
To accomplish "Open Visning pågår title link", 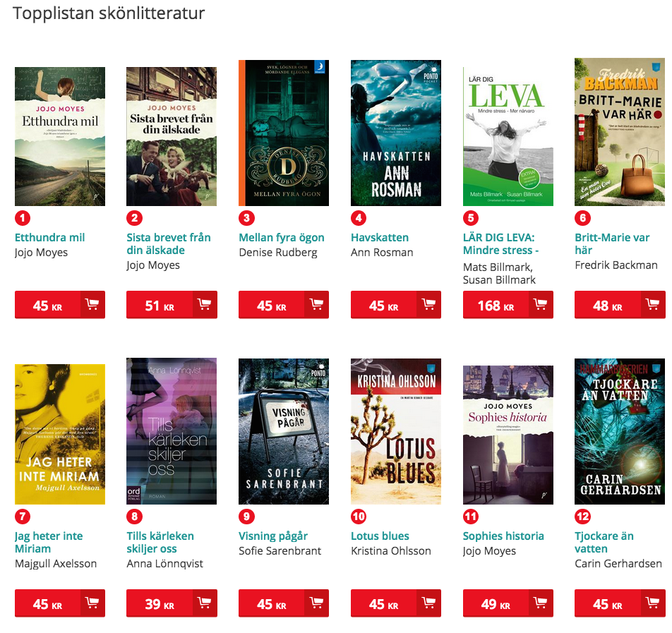I will (x=273, y=536).
